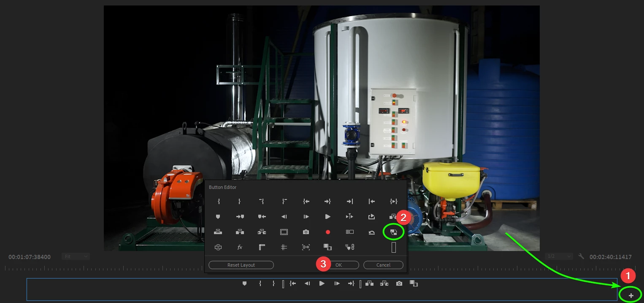Image resolution: width=644 pixels, height=303 pixels.
Task: Click the playhead timecode 00:01:07:38400
Action: (30, 257)
